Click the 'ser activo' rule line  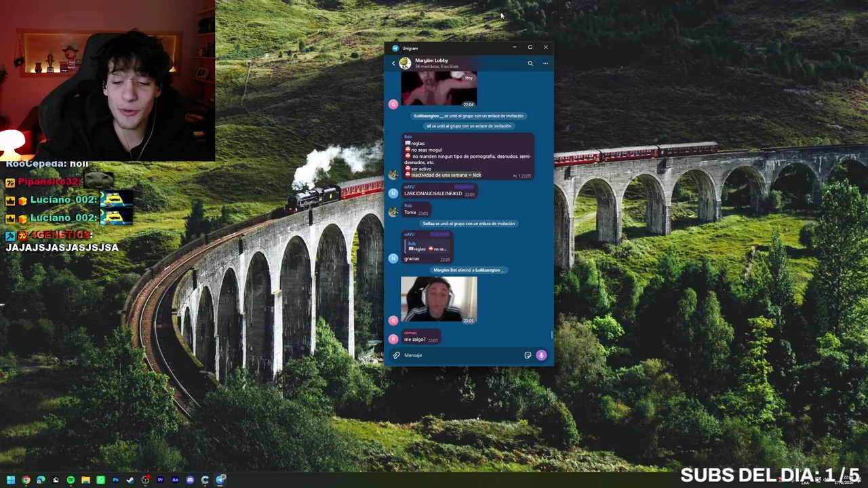pos(419,169)
